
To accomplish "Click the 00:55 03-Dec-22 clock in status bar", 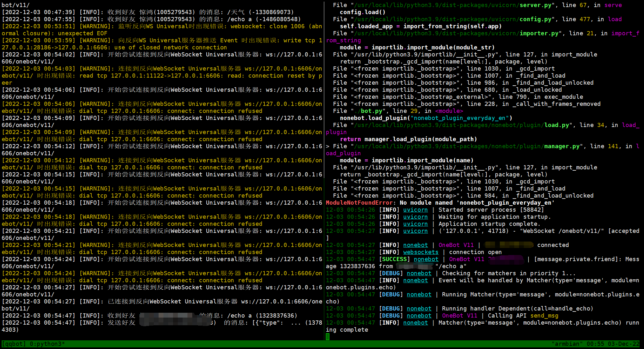I will (x=613, y=344).
